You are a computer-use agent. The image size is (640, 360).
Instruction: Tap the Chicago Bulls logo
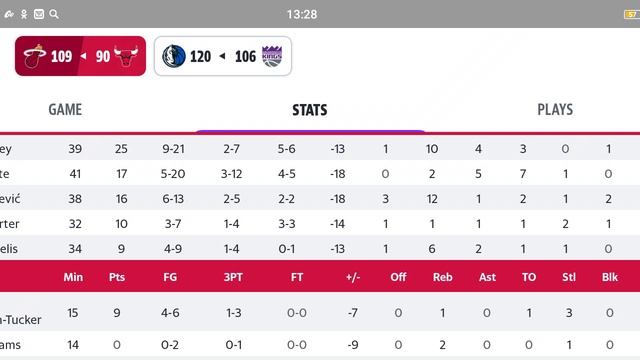[x=126, y=57]
